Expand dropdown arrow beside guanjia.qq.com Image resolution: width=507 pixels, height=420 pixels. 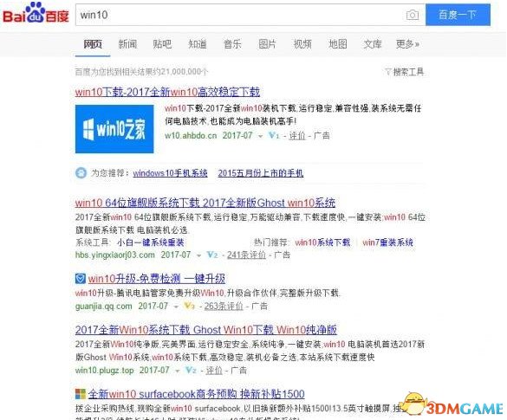(176, 307)
